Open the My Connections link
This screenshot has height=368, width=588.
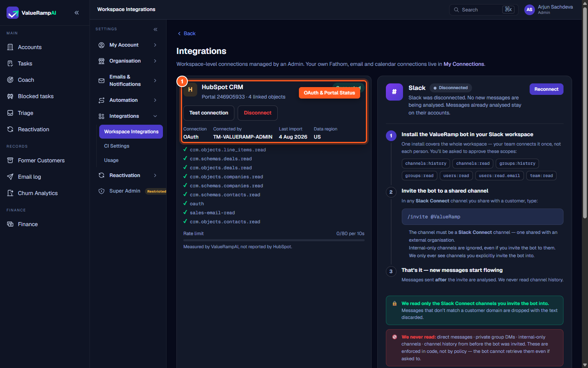point(464,64)
